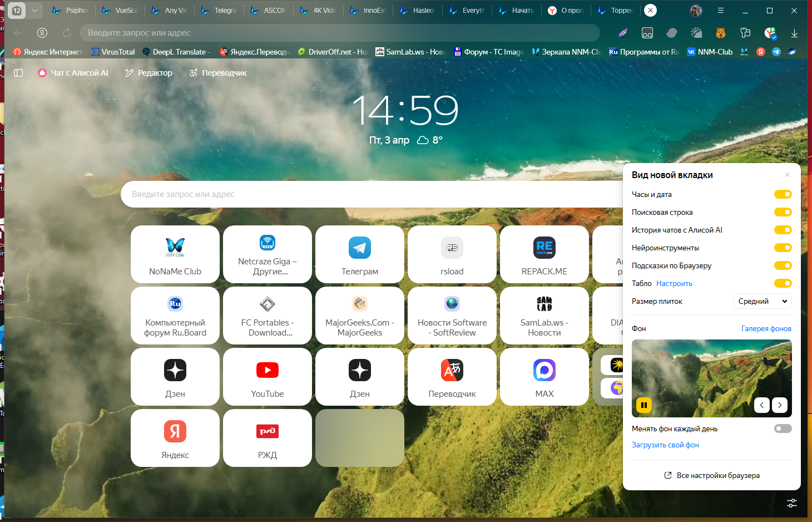Open the Редактор tool in the top bar
This screenshot has height=522, width=812.
pyautogui.click(x=148, y=73)
